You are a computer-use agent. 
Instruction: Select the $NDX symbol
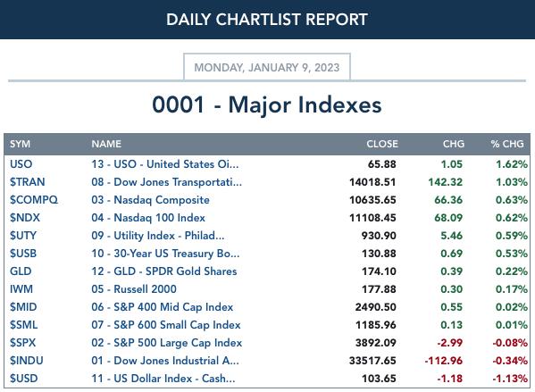pyautogui.click(x=25, y=218)
